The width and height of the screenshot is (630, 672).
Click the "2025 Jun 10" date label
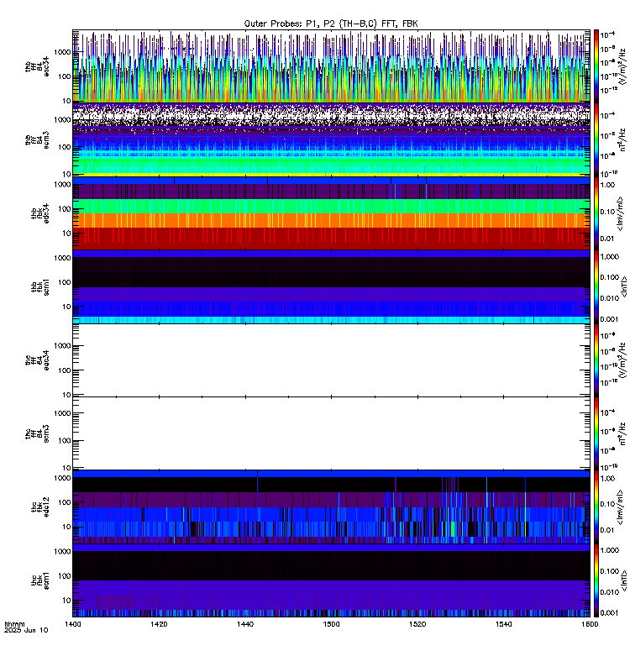(26, 631)
